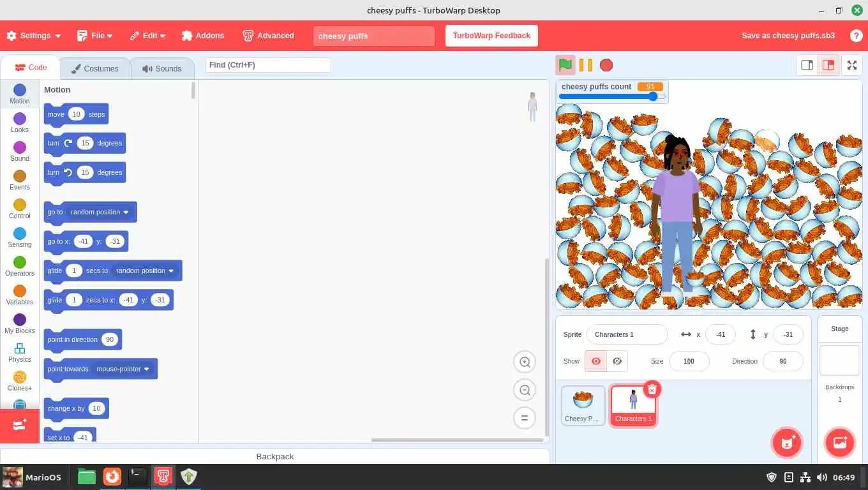This screenshot has height=490, width=868.
Task: Select the Sensing category
Action: coord(20,238)
